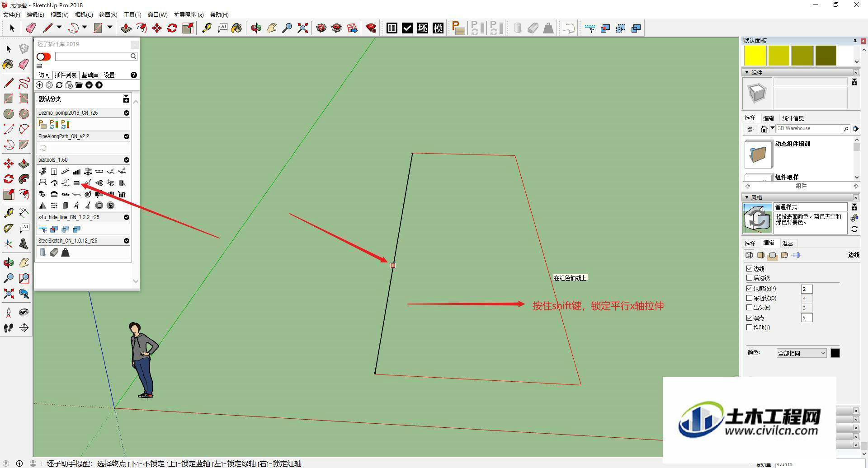
Task: Select the Paint Bucket tool in top toolbar
Action: point(237,28)
